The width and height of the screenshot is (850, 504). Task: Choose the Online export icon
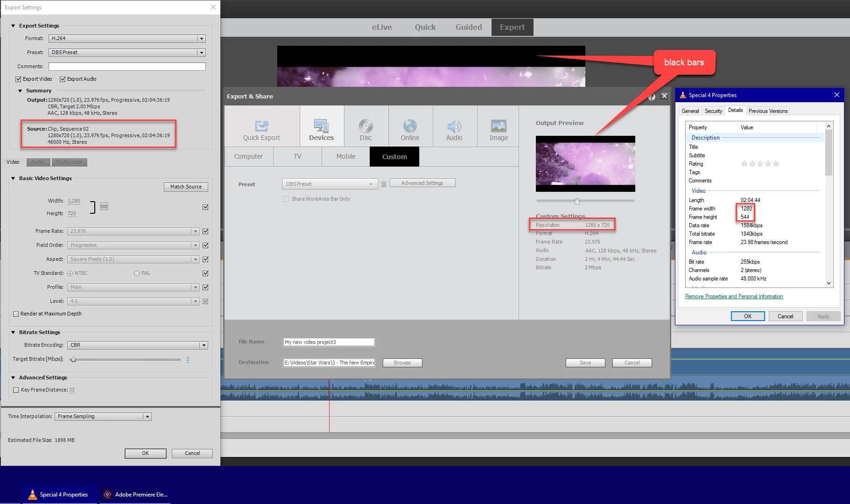coord(410,126)
